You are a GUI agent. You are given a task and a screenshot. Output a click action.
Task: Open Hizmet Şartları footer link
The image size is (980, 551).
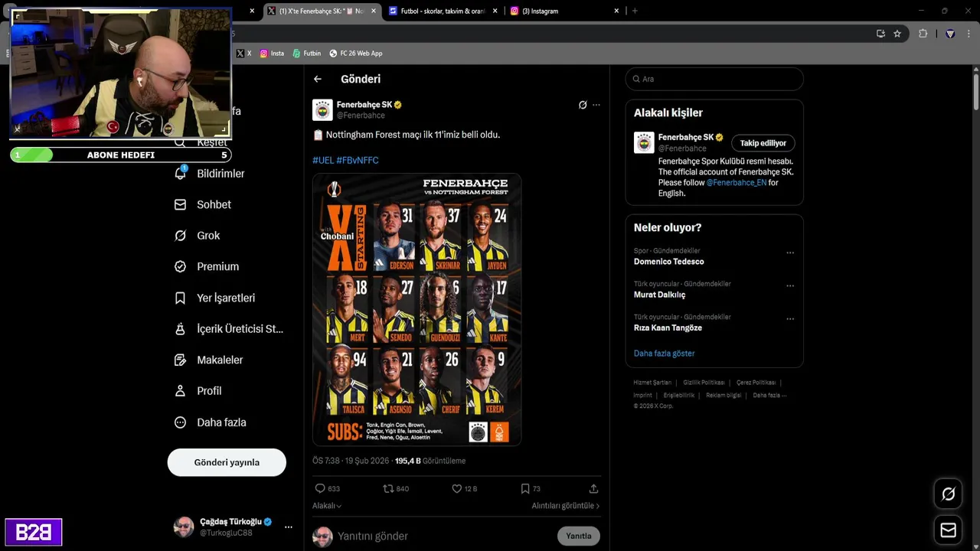pyautogui.click(x=652, y=383)
